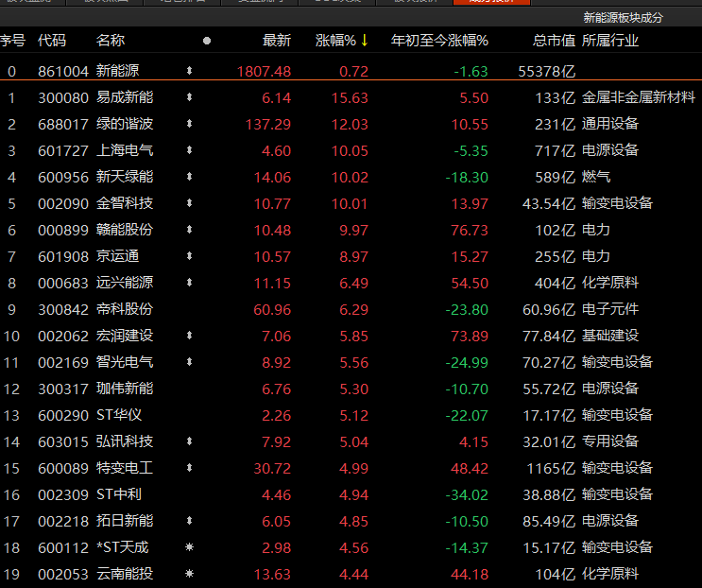702x588 pixels.
Task: Sort by 所属行业 column header
Action: pos(610,41)
